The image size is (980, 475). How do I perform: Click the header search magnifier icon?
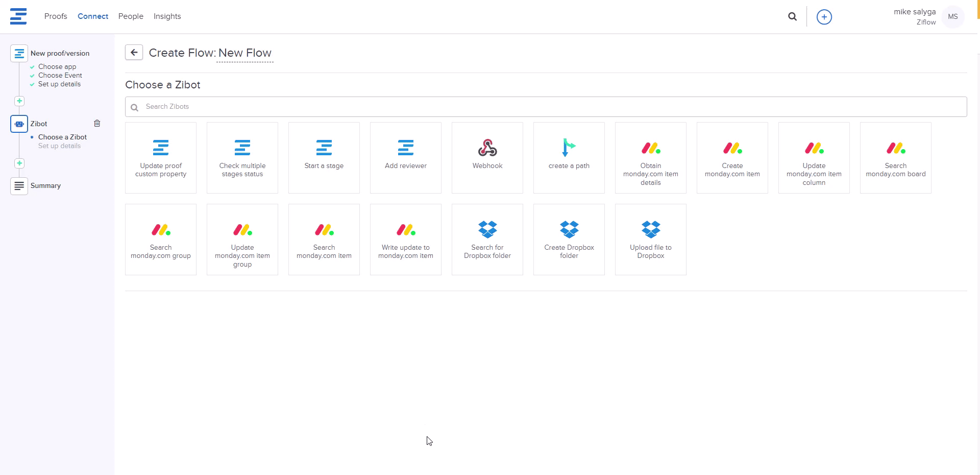[x=792, y=16]
